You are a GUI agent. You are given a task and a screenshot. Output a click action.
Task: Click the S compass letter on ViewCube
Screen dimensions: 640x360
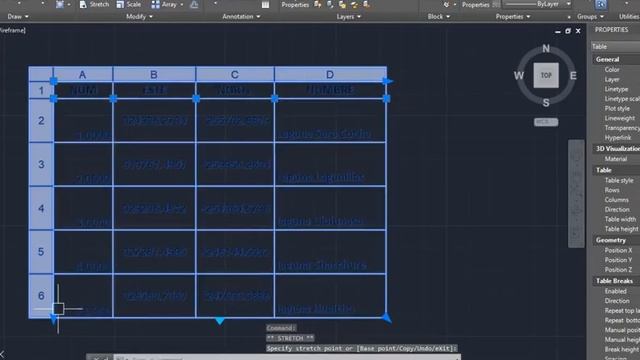[x=546, y=103]
